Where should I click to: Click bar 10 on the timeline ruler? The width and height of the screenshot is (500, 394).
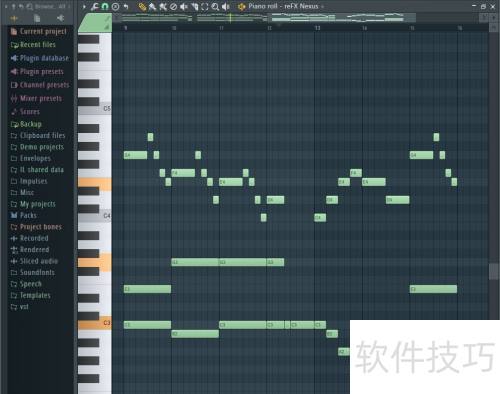point(174,28)
